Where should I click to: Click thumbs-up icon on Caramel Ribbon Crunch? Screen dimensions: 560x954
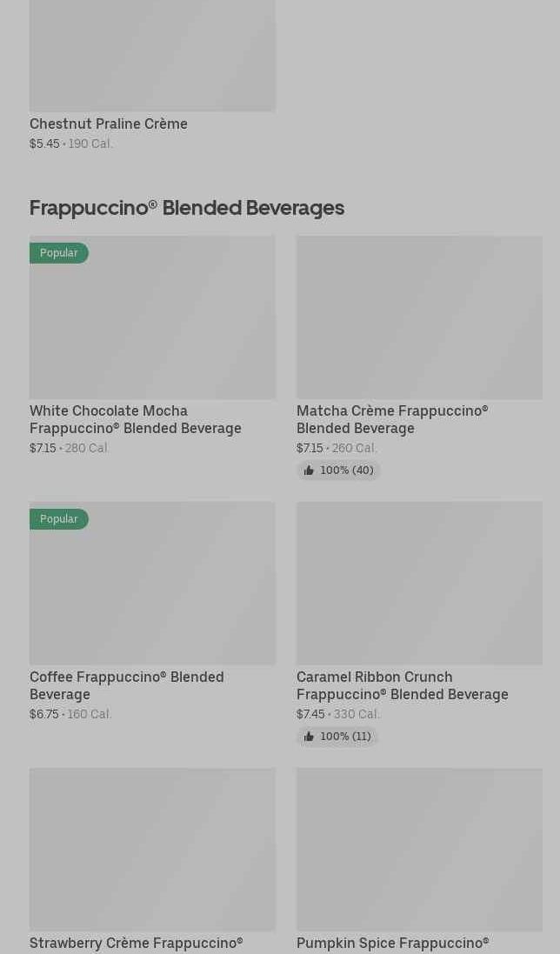pyautogui.click(x=309, y=737)
